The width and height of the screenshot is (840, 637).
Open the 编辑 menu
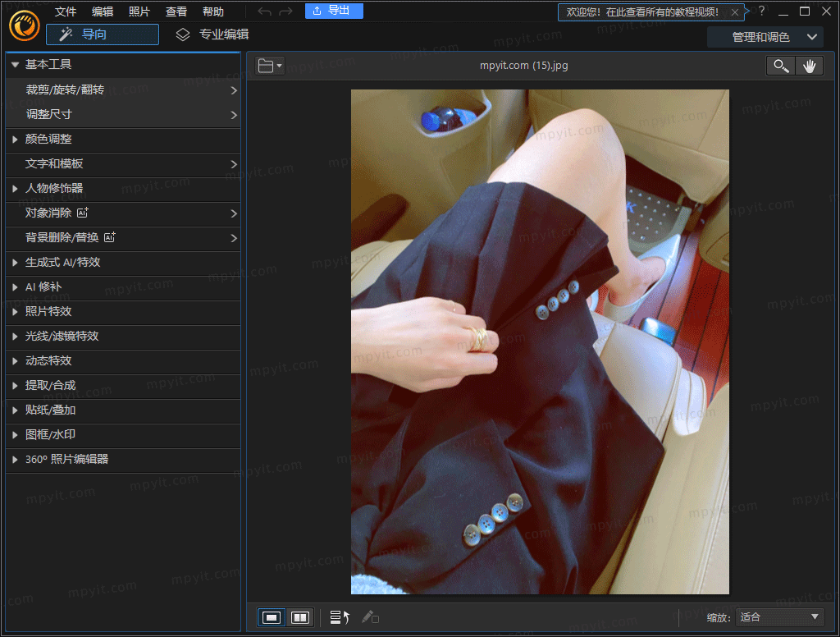pyautogui.click(x=103, y=11)
